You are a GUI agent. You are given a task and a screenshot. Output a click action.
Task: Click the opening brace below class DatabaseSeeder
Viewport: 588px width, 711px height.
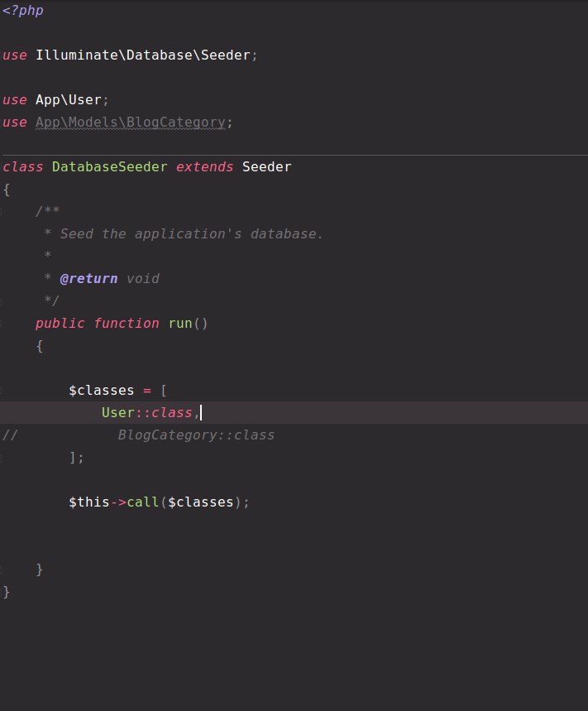tap(7, 190)
